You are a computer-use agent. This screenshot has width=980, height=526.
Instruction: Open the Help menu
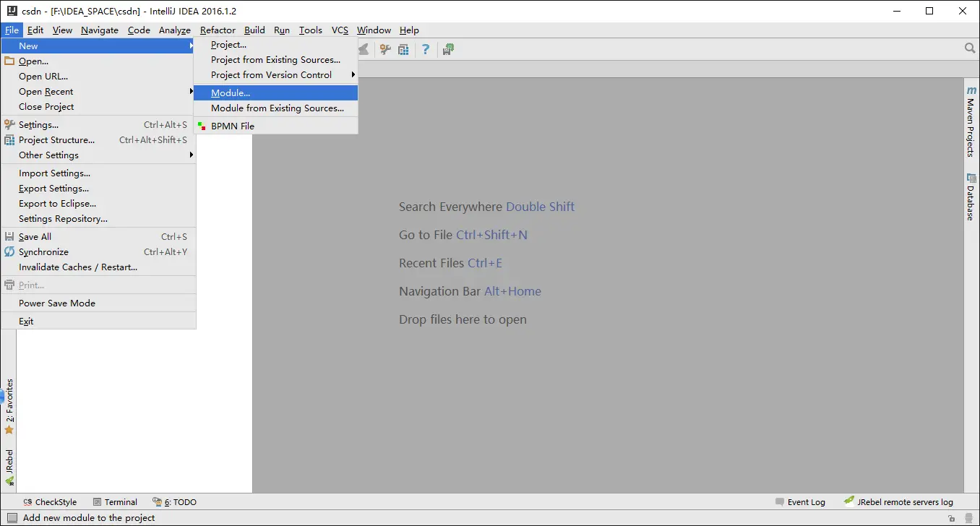click(x=409, y=30)
